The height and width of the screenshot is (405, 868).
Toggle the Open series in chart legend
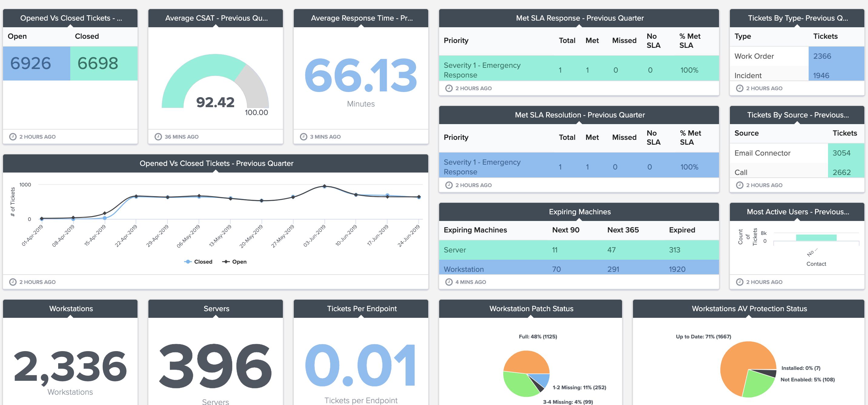(234, 262)
